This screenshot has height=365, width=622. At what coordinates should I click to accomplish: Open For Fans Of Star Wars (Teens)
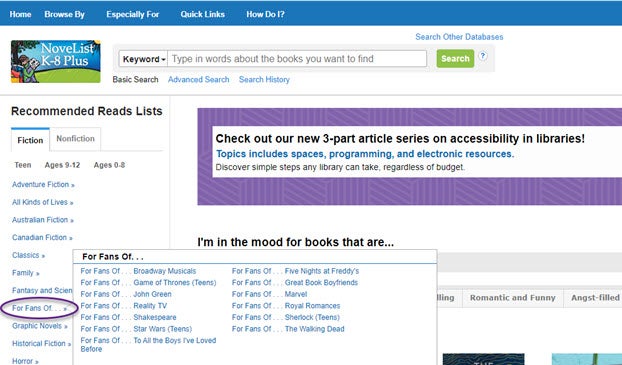[136, 329]
